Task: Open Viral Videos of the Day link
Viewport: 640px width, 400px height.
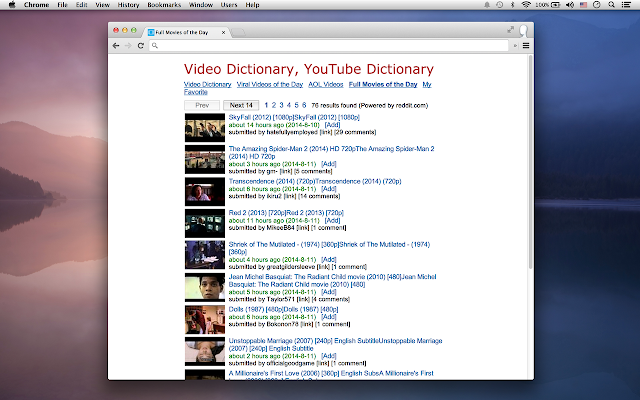Action: [x=270, y=84]
